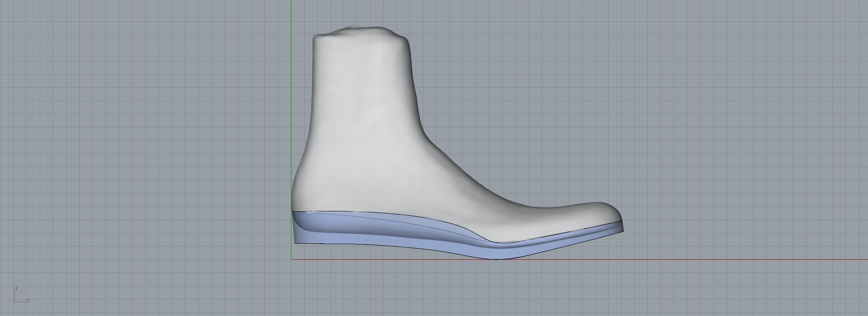Click the sole's lowest point touching the red axis
868x316 pixels.
[498, 258]
